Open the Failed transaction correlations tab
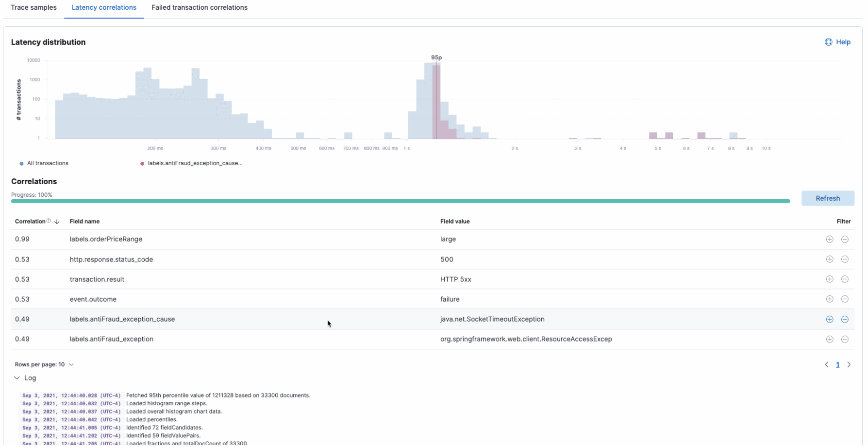The width and height of the screenshot is (868, 447). tap(200, 7)
